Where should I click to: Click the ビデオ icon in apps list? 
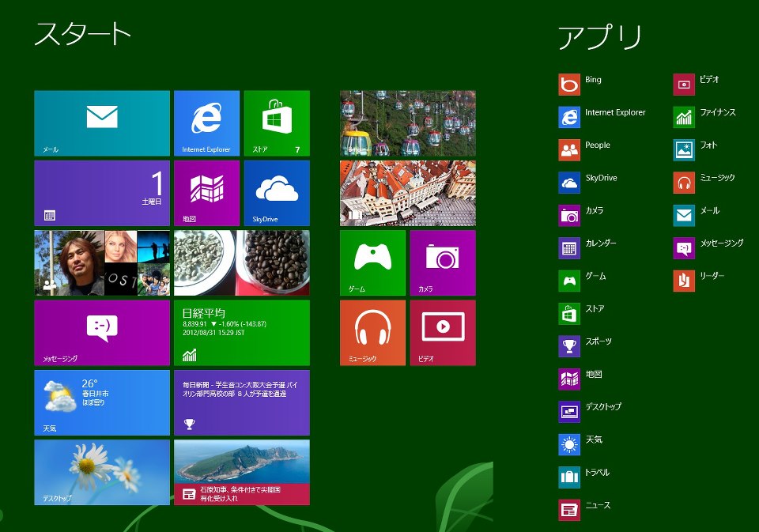(x=684, y=85)
